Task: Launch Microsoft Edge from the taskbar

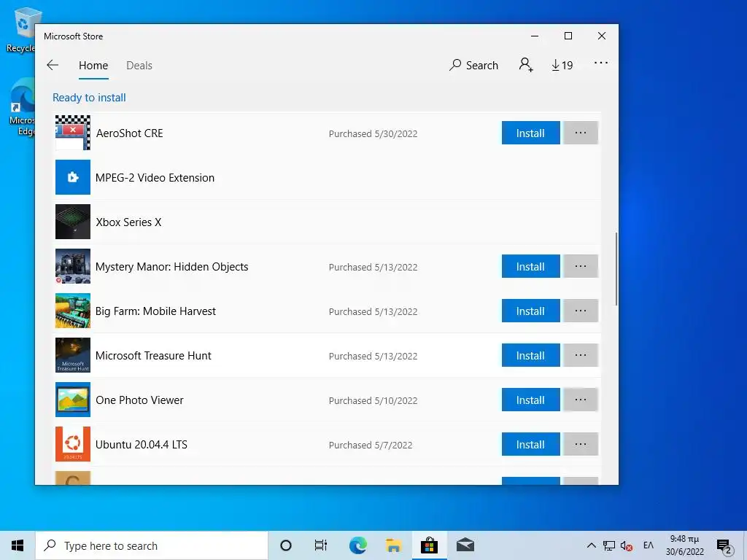Action: tap(357, 545)
